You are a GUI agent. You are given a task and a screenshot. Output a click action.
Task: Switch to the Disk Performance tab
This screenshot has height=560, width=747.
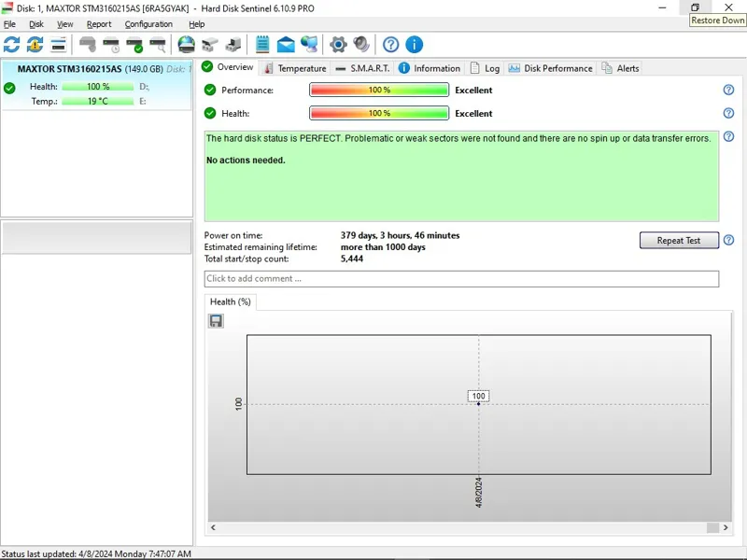tap(551, 68)
